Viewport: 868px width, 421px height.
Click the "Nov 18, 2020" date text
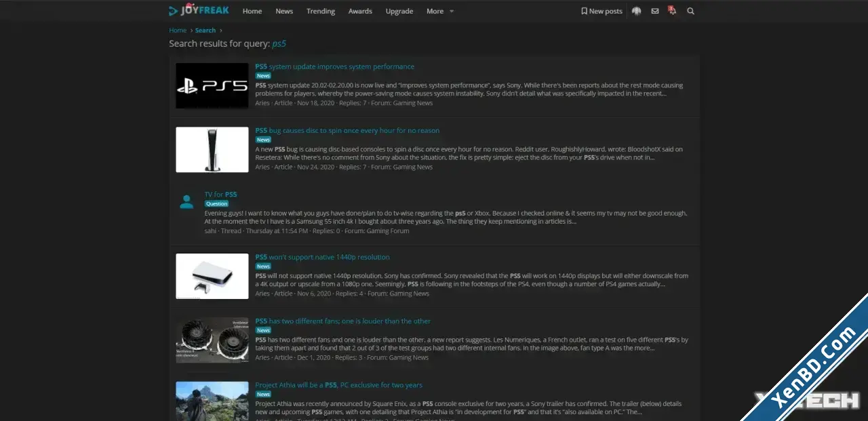coord(315,103)
